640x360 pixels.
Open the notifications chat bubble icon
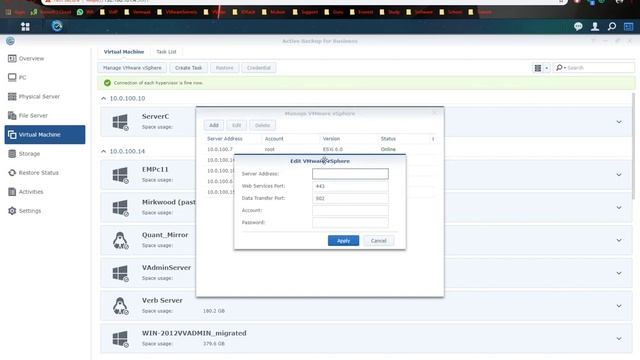click(x=578, y=27)
